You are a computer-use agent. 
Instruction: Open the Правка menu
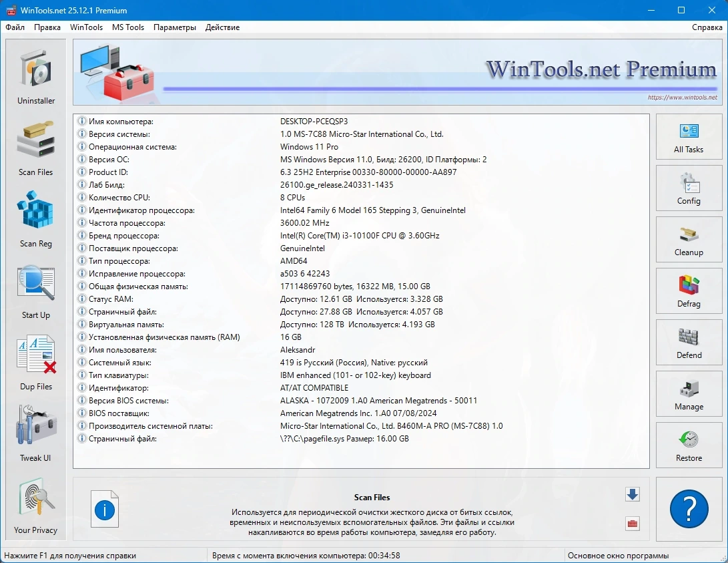click(x=47, y=27)
